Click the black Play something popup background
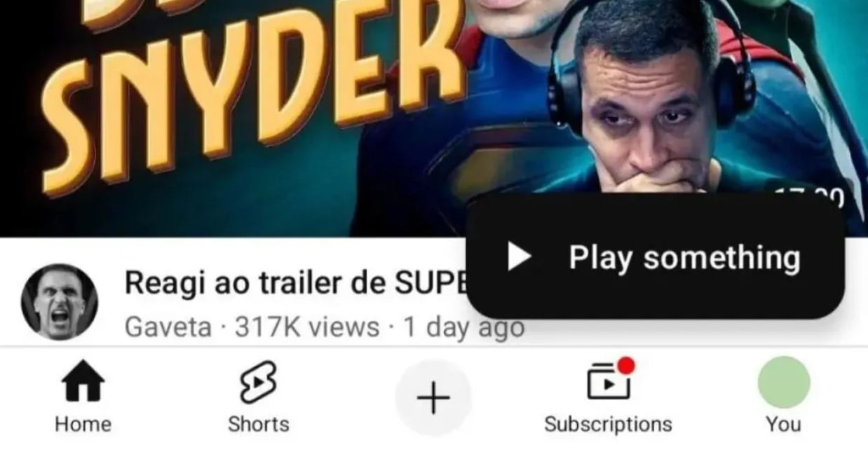Image resolution: width=868 pixels, height=473 pixels. tap(656, 256)
